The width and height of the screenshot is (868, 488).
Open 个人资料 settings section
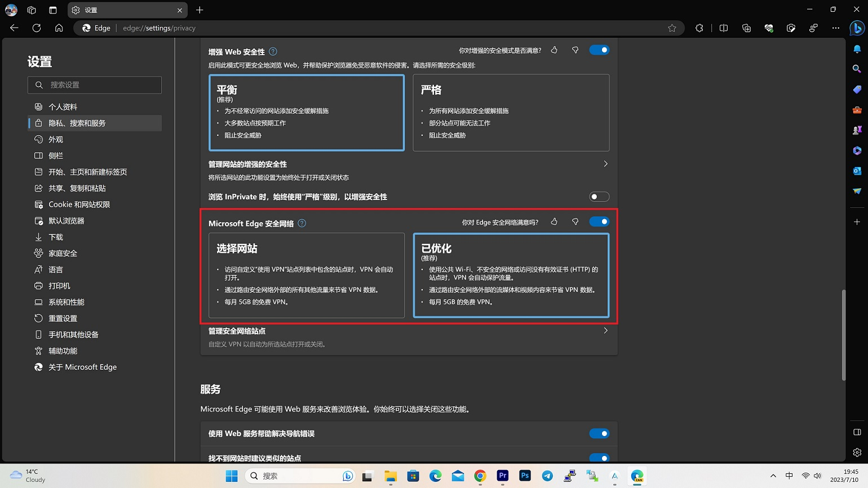tap(95, 107)
